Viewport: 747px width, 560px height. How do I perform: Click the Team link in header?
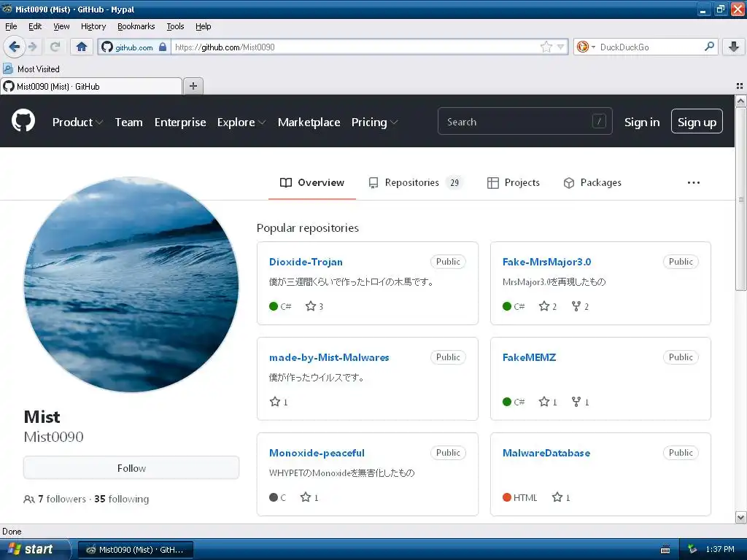pyautogui.click(x=128, y=122)
